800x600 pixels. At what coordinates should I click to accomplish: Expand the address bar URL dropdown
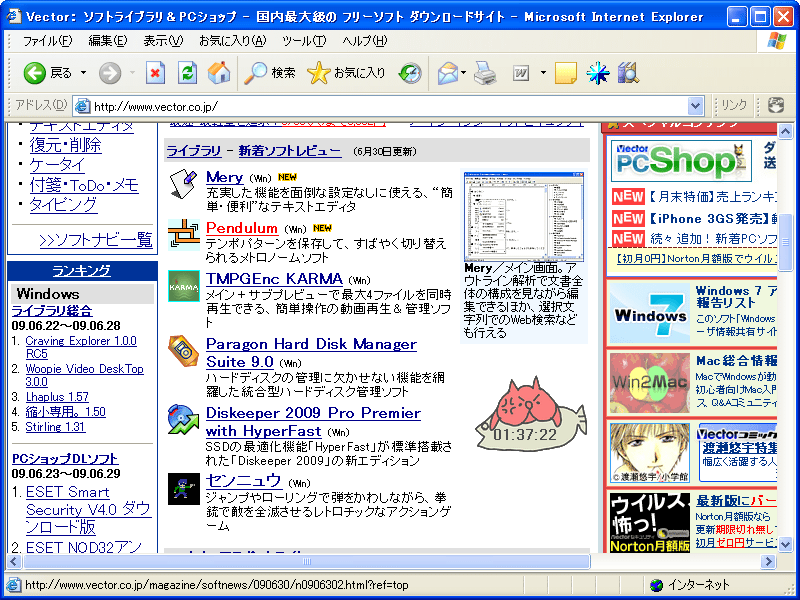[695, 106]
